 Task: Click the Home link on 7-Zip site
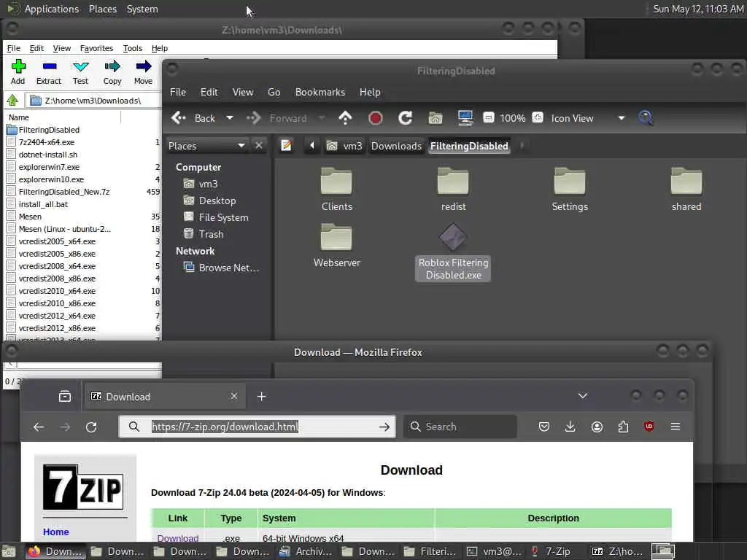click(56, 532)
